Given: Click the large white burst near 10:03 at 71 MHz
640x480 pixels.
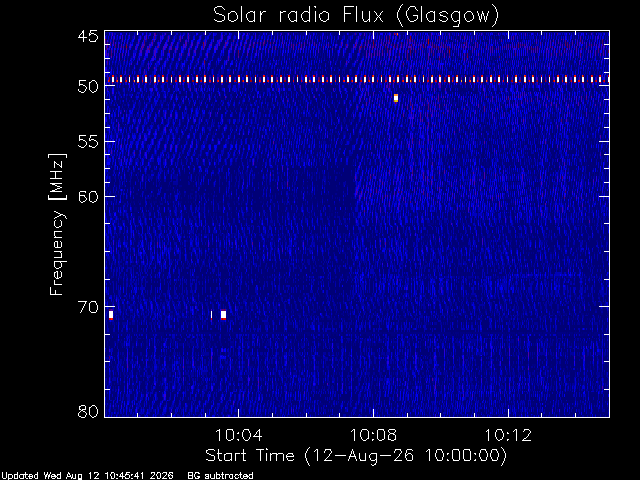Looking at the screenshot, I should click(223, 315).
